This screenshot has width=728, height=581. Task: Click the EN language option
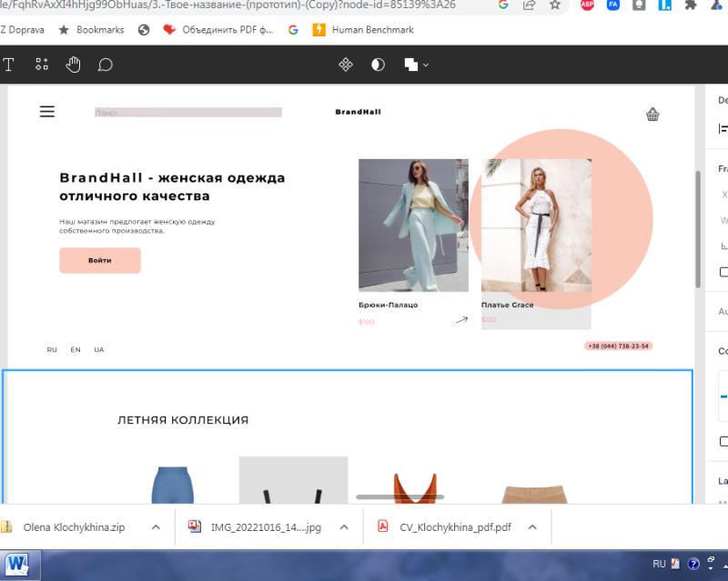tap(76, 350)
